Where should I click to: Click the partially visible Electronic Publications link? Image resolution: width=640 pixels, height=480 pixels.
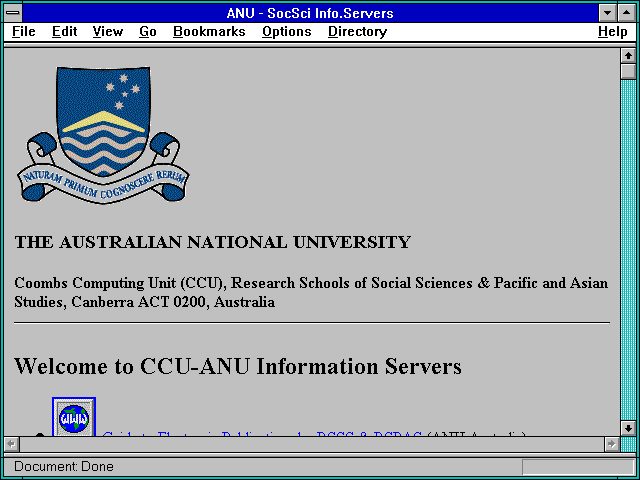tap(262, 434)
